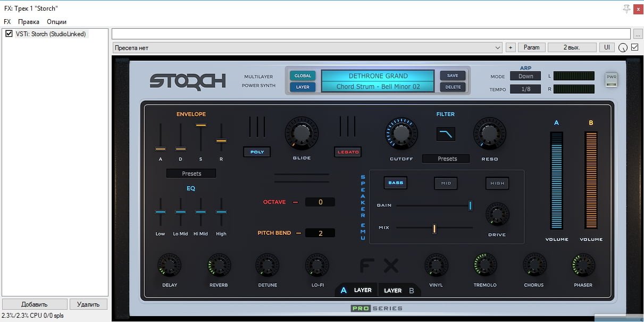Switch to Layer A tab
Screen dimensions: 644x322
[356, 290]
